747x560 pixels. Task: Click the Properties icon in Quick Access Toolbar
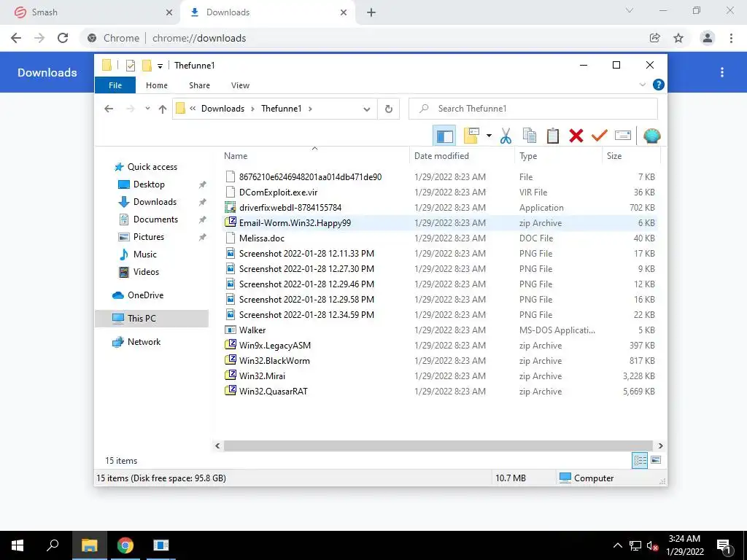pyautogui.click(x=130, y=65)
